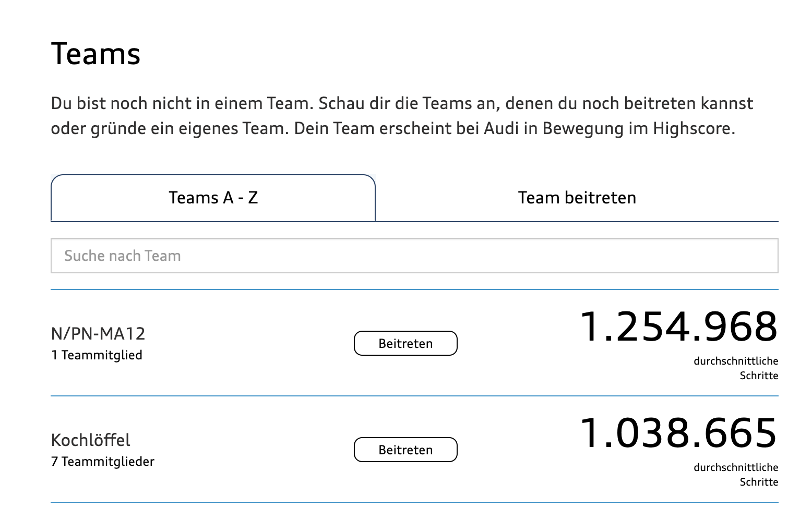Open the Kochlöffel team entry
This screenshot has height=507, width=812.
(91, 440)
